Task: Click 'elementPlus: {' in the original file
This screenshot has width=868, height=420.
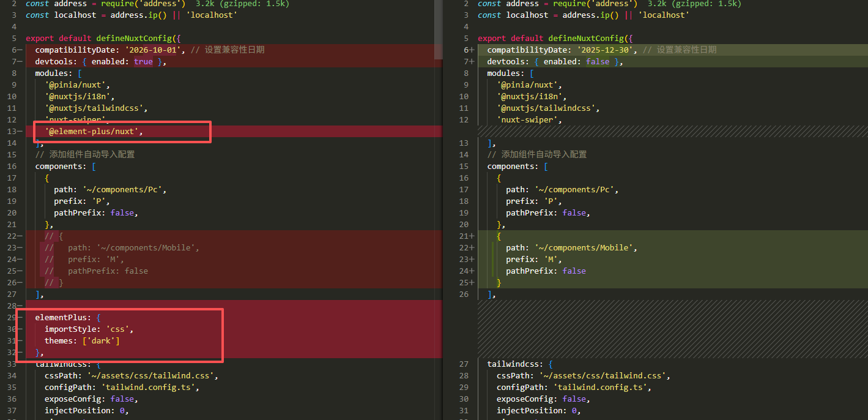Action: tap(68, 317)
